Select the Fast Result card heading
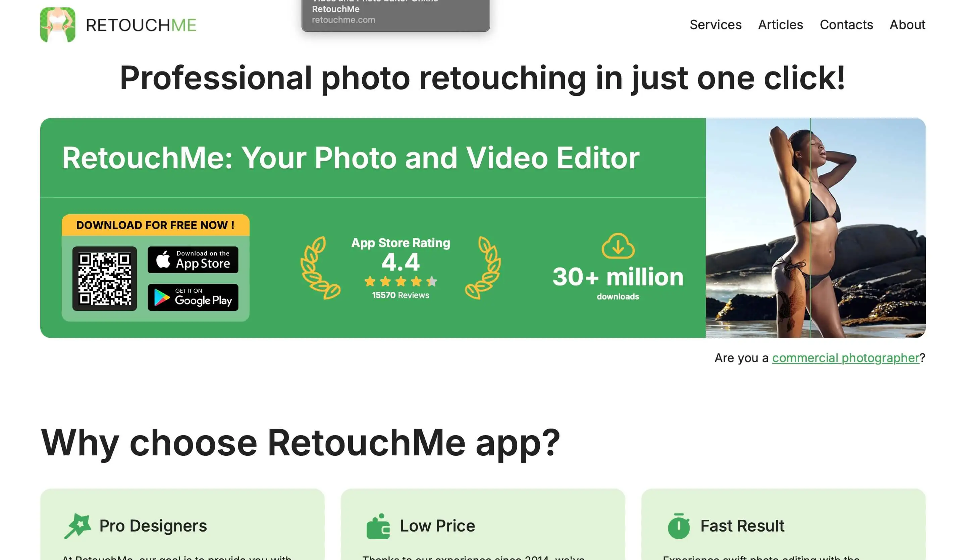 [742, 525]
